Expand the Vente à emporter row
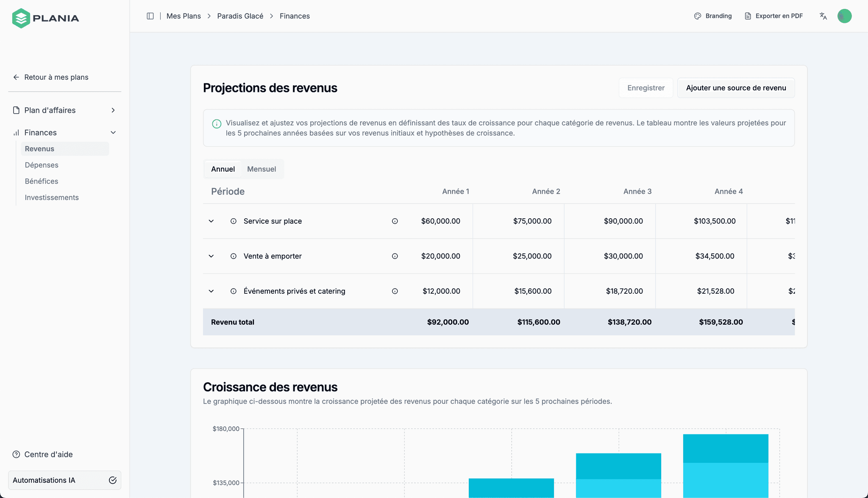 point(211,256)
